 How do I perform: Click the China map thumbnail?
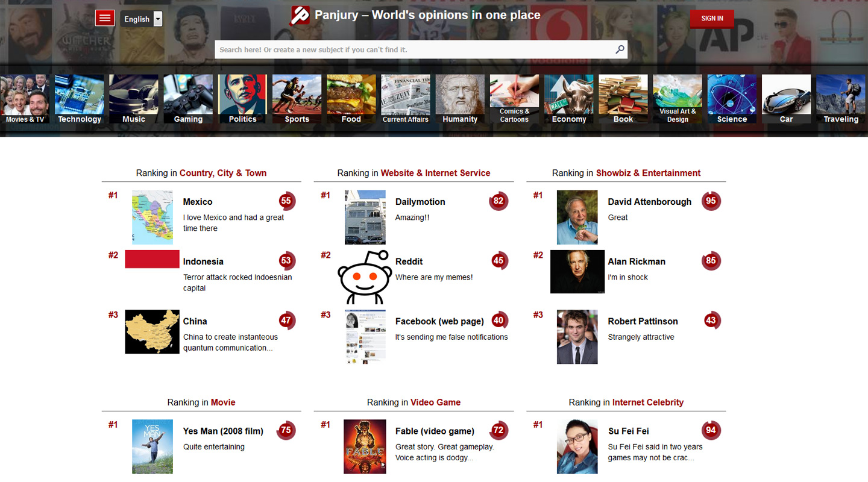tap(152, 332)
